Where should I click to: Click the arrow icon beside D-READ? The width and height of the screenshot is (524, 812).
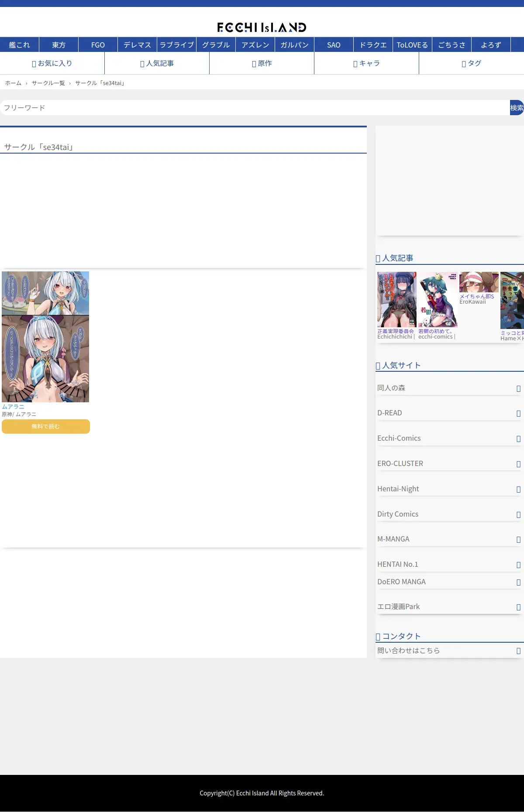click(x=518, y=414)
